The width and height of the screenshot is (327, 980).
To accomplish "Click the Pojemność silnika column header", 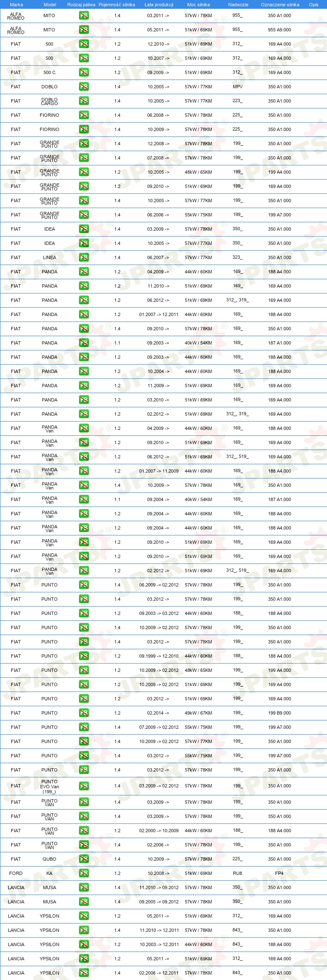I will pos(117,5).
